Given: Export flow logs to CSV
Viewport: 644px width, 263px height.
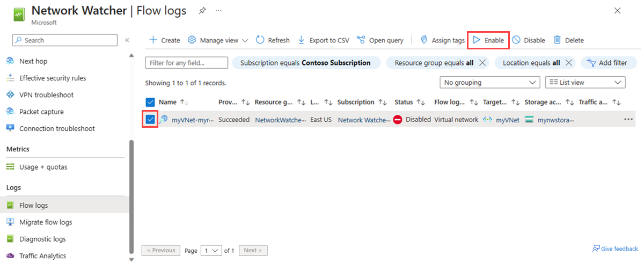Looking at the screenshot, I should pyautogui.click(x=323, y=40).
